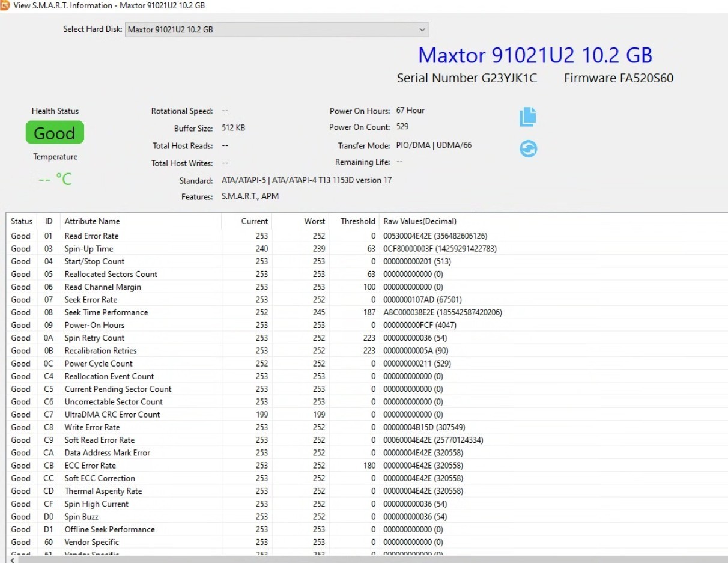Select the Read Channel Margin row

coord(368,287)
